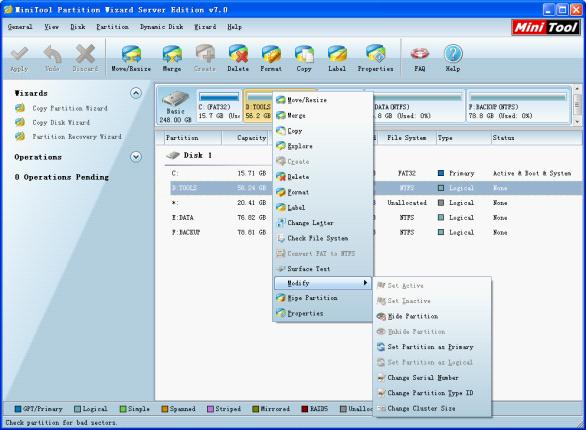Image resolution: width=586 pixels, height=430 pixels.
Task: Choose Format in context menu
Action: pos(323,192)
